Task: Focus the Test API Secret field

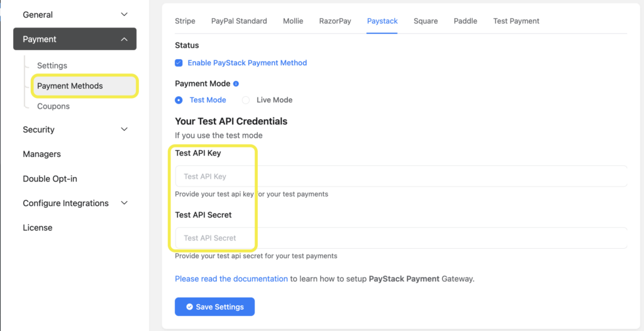Action: (401, 238)
